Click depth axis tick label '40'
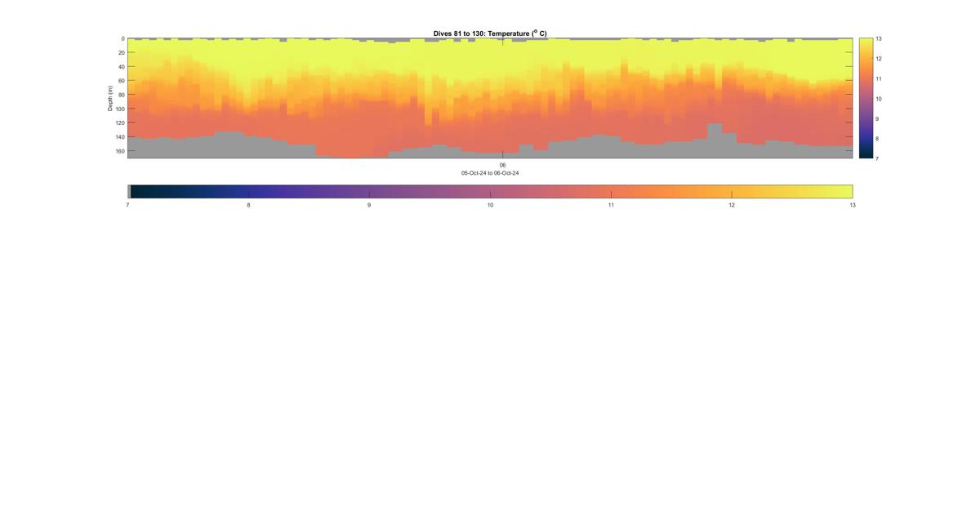980x508 pixels. [x=121, y=67]
